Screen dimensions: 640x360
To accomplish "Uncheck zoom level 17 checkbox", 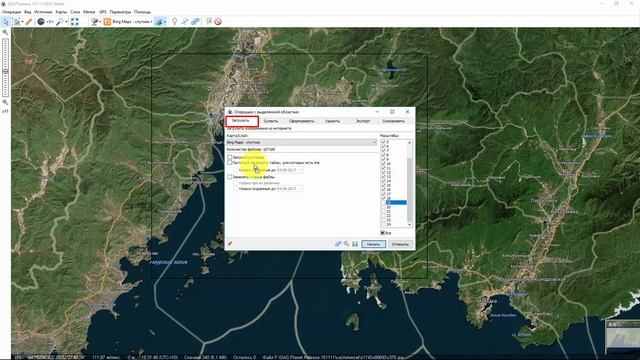I will point(383,193).
